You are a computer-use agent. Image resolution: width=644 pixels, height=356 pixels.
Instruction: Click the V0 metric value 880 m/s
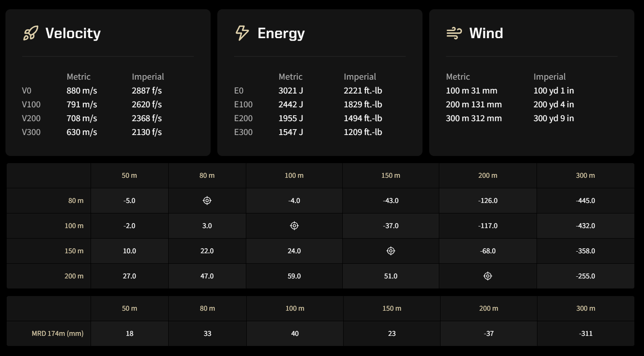click(82, 91)
